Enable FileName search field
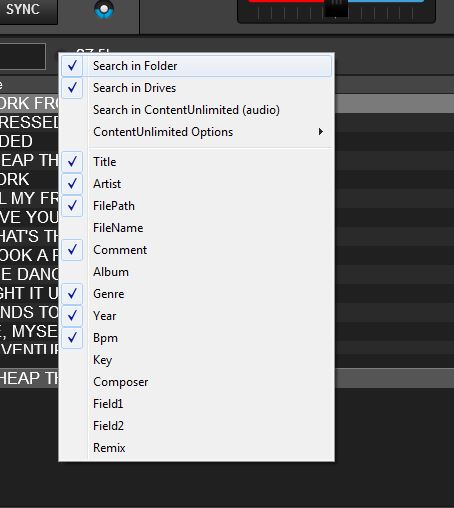Image resolution: width=454 pixels, height=508 pixels. click(197, 228)
